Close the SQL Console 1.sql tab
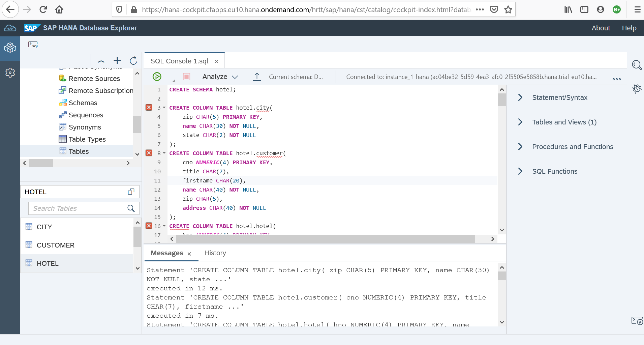644x345 pixels. click(217, 61)
